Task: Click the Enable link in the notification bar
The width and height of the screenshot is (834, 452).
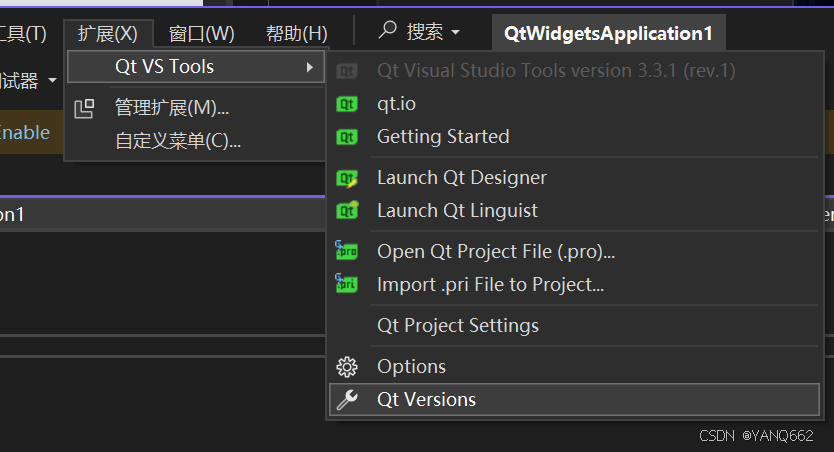Action: 24,132
